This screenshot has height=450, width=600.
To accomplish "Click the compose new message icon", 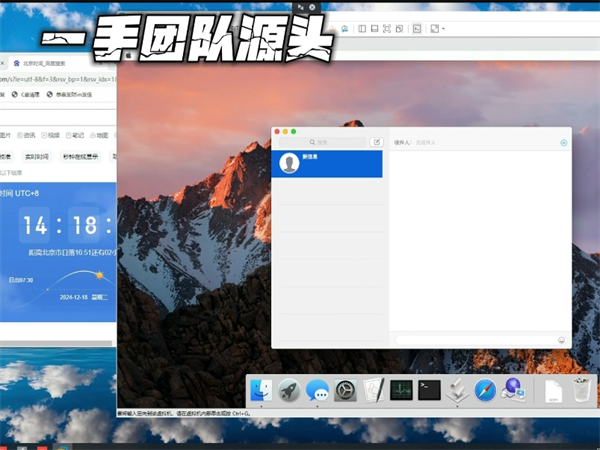I will tap(377, 143).
